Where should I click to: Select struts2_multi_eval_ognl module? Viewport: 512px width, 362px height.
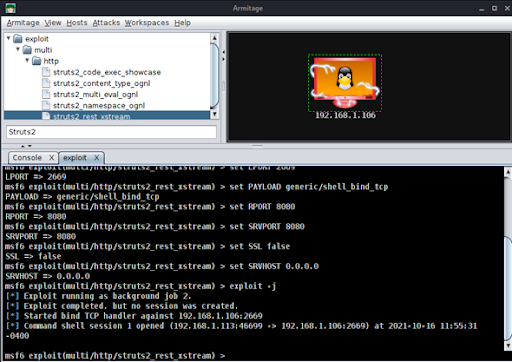[95, 95]
